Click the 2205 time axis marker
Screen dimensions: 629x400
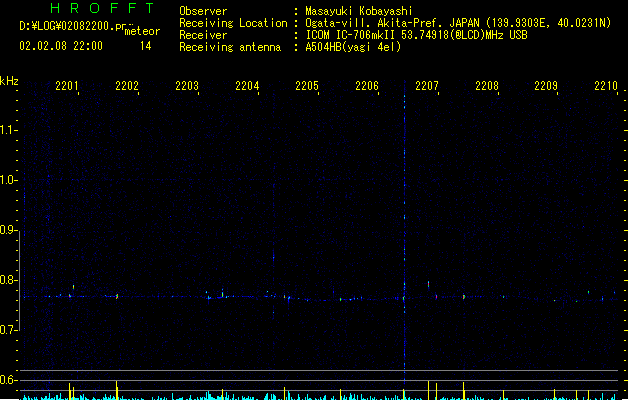point(307,86)
